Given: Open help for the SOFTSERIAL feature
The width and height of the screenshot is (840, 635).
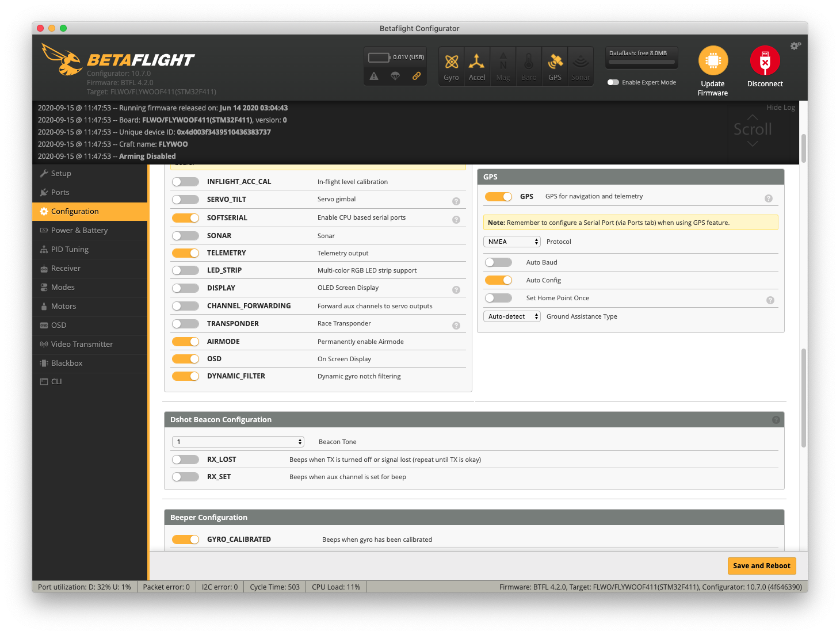Looking at the screenshot, I should pos(456,220).
